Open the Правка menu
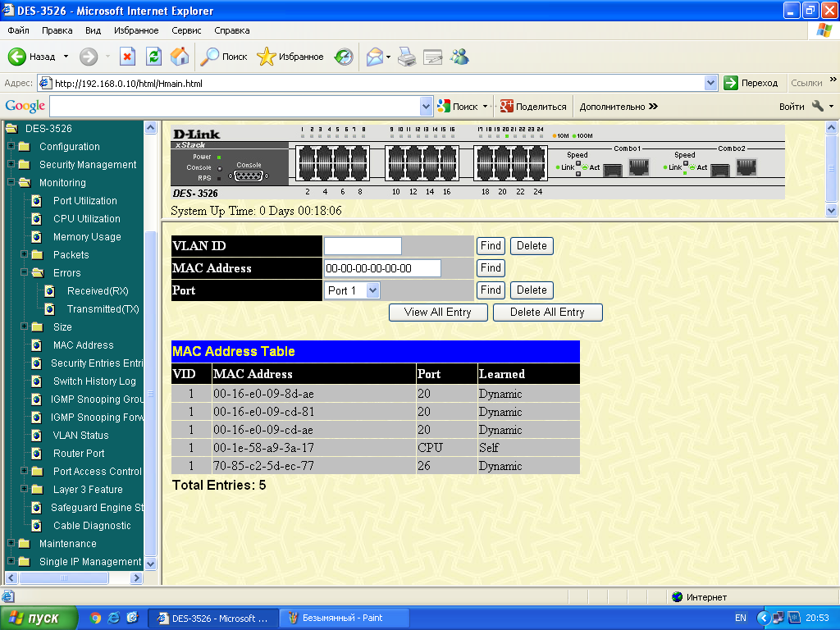The width and height of the screenshot is (840, 630). coord(57,30)
